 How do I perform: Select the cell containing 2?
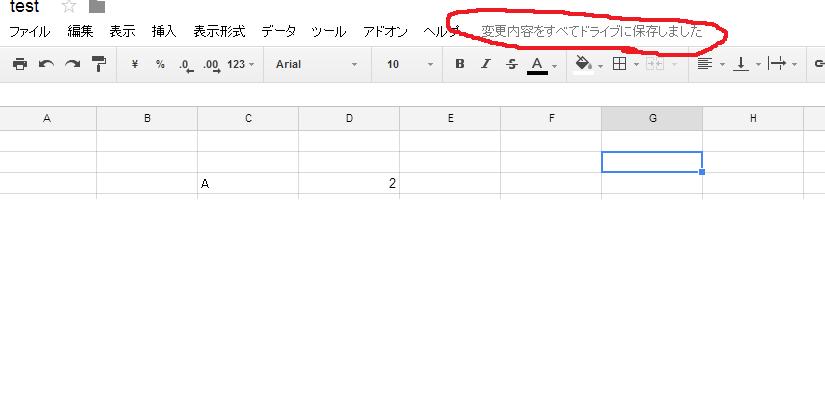[349, 183]
